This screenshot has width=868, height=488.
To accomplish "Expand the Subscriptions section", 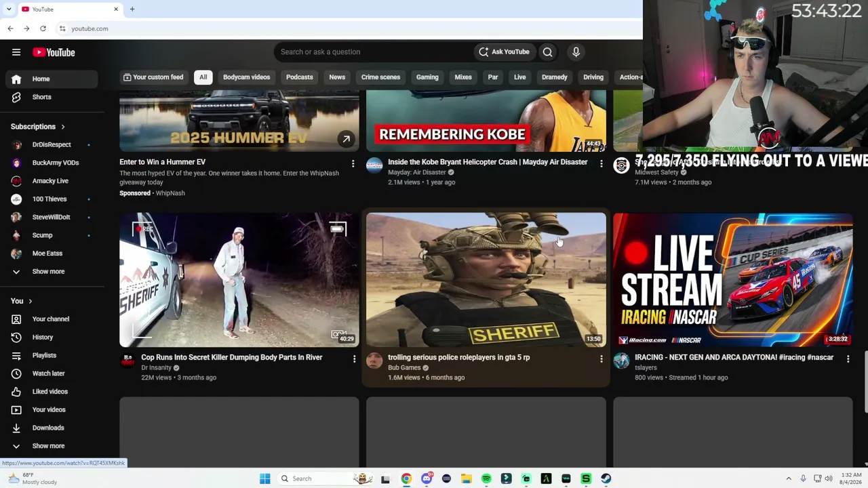I will [38, 127].
